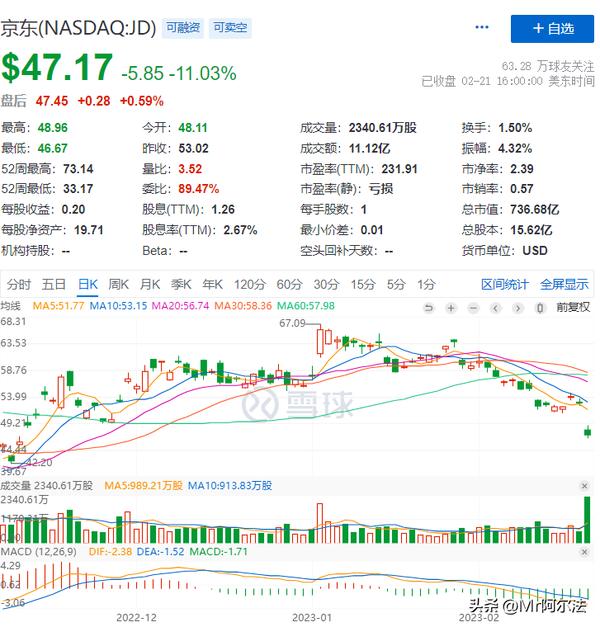Pan chart right with the arrow icon
The width and height of the screenshot is (600, 627).
pyautogui.click(x=518, y=308)
